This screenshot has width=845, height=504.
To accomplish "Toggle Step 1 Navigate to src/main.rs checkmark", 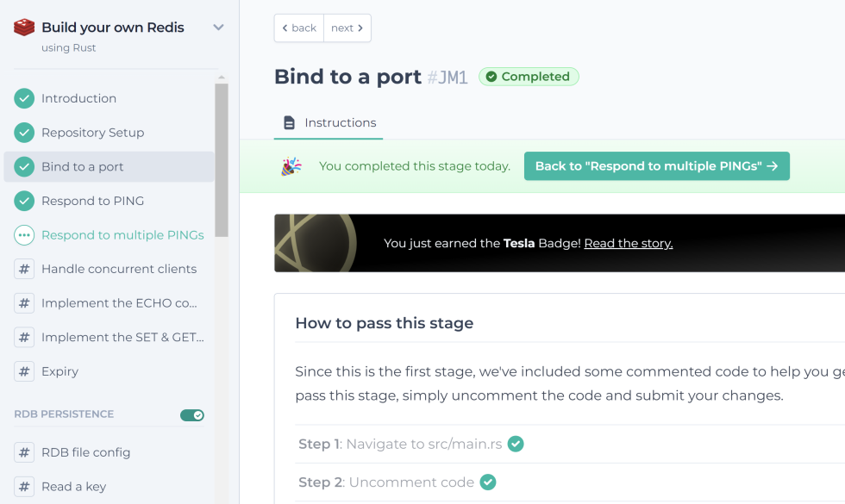I will [516, 445].
